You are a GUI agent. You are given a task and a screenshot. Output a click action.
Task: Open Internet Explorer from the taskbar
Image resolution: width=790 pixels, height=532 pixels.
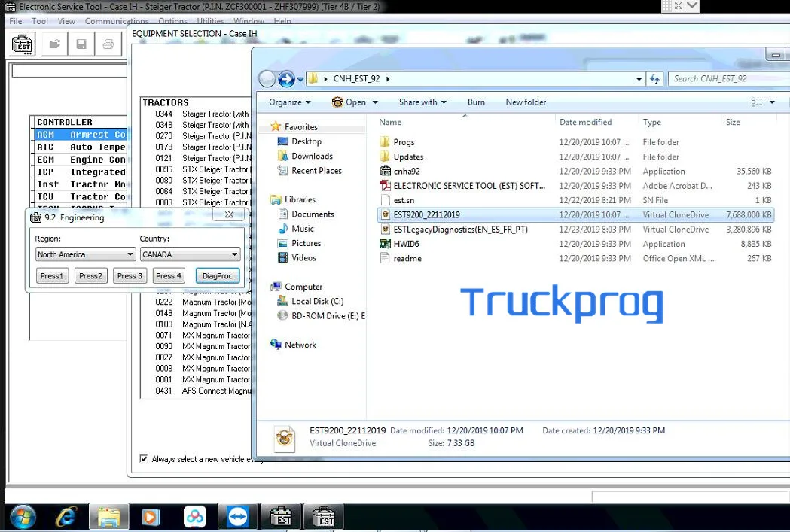pyautogui.click(x=66, y=517)
